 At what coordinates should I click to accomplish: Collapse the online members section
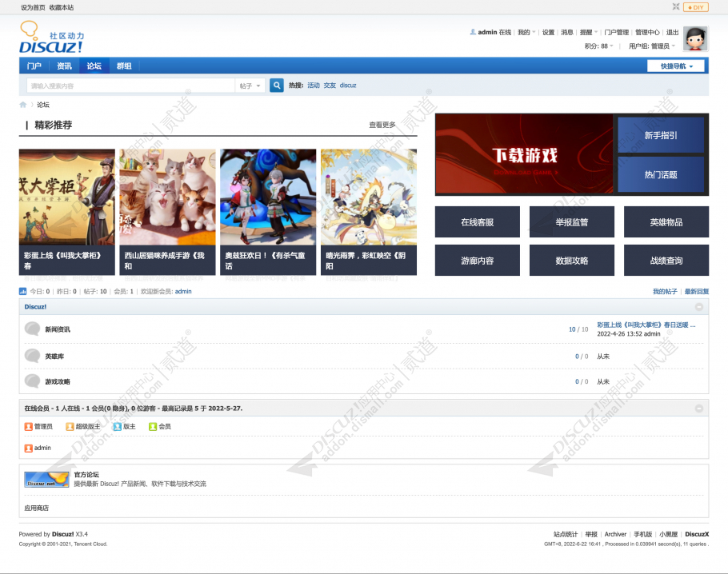(x=698, y=409)
